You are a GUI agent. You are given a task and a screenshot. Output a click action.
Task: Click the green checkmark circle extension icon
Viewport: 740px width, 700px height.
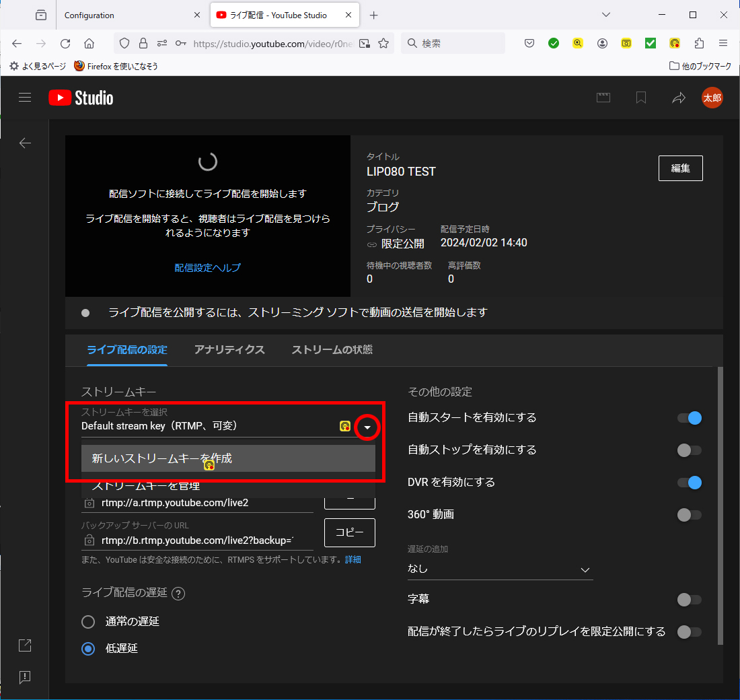click(x=554, y=44)
